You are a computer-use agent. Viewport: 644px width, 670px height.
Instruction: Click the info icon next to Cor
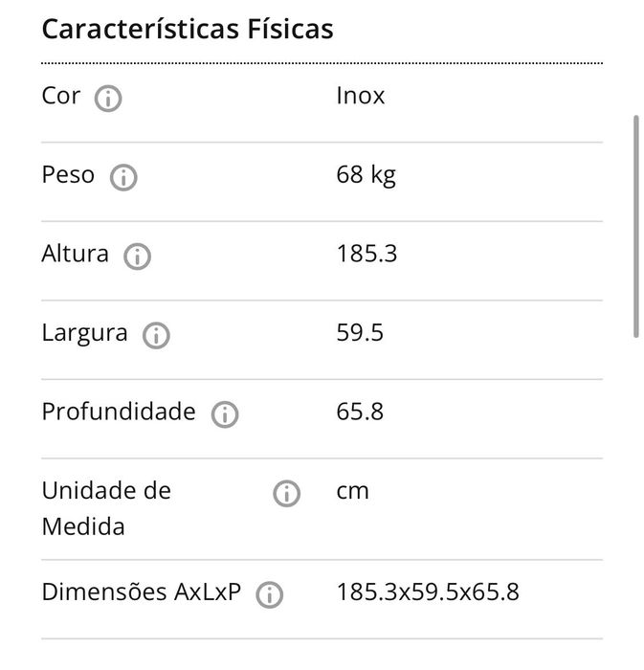tap(108, 99)
